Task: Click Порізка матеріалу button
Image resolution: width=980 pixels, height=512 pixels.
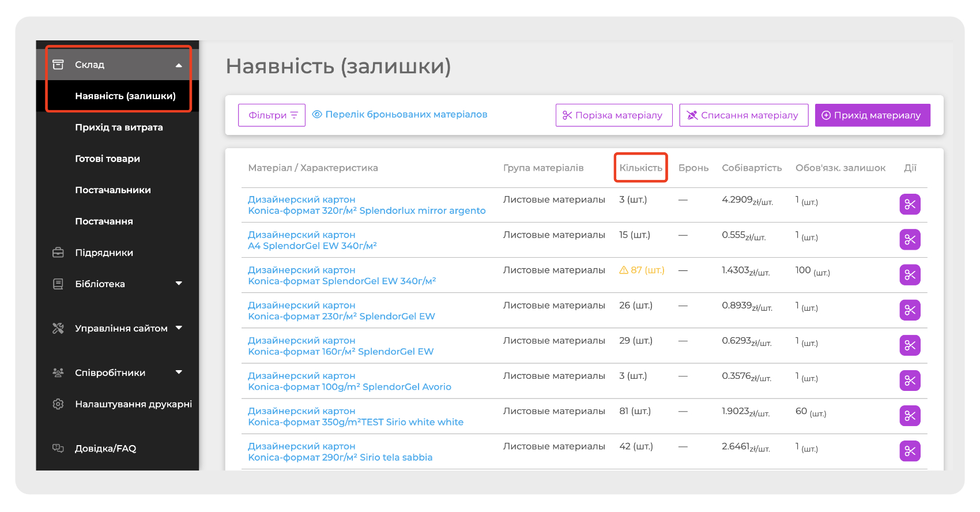Action: (x=614, y=115)
